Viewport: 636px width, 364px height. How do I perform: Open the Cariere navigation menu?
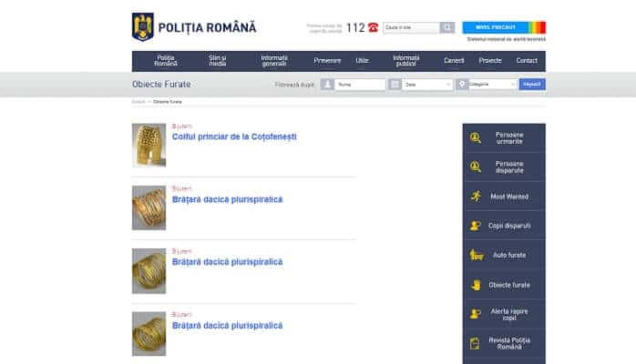click(x=454, y=61)
